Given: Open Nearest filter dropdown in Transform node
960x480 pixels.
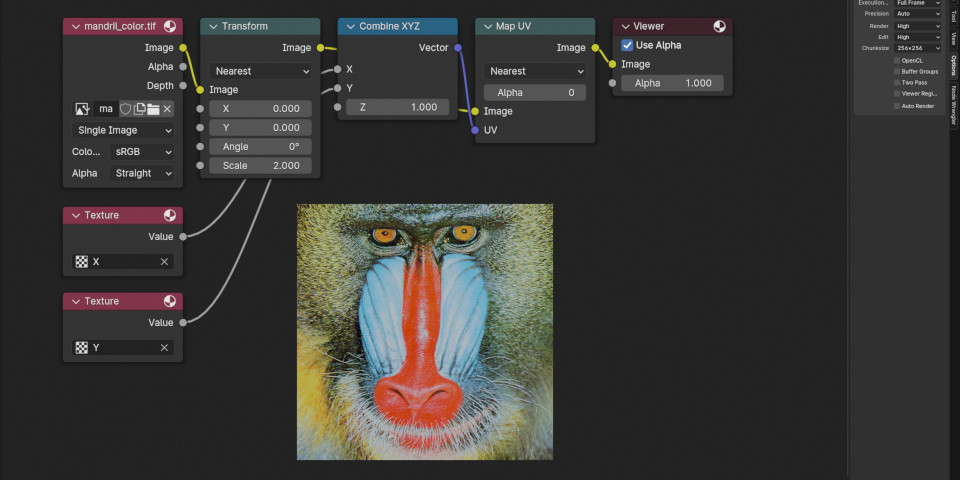Looking at the screenshot, I should tap(262, 71).
